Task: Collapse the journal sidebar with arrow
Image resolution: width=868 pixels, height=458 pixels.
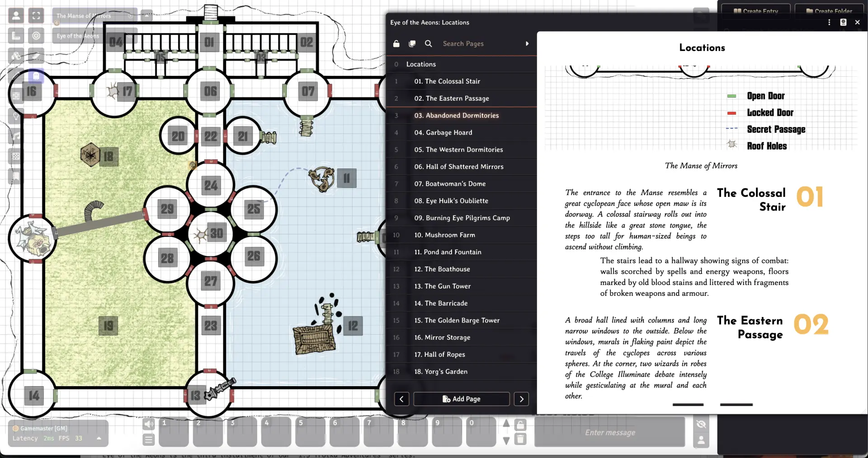Action: tap(527, 44)
